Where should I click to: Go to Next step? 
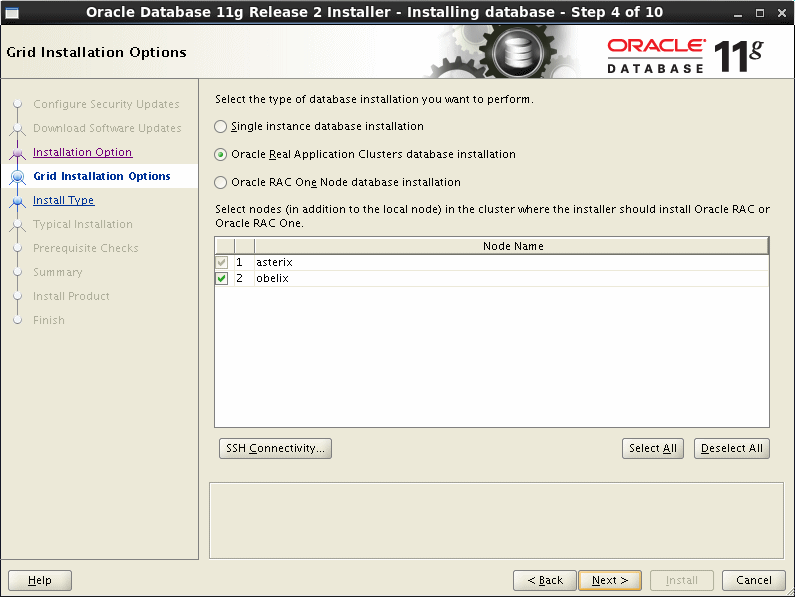click(610, 580)
